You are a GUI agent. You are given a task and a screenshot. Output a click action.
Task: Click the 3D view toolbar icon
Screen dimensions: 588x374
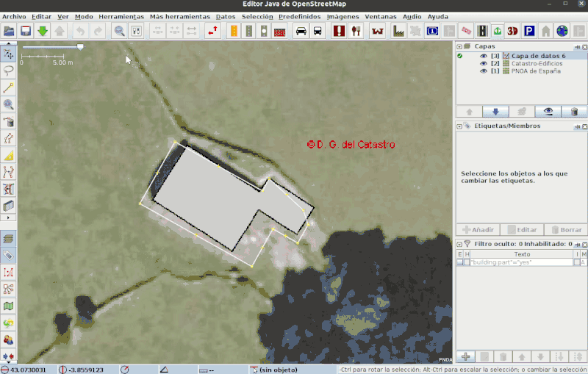[x=512, y=31]
